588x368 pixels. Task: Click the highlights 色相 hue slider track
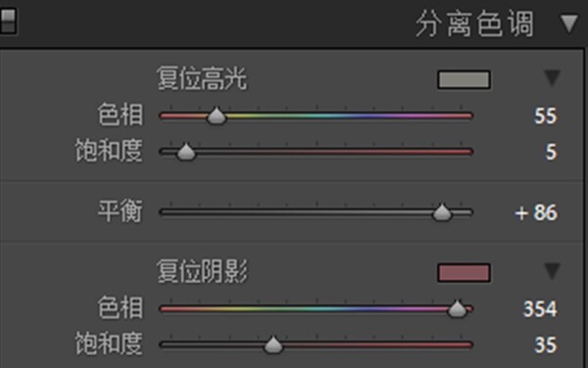click(x=317, y=115)
